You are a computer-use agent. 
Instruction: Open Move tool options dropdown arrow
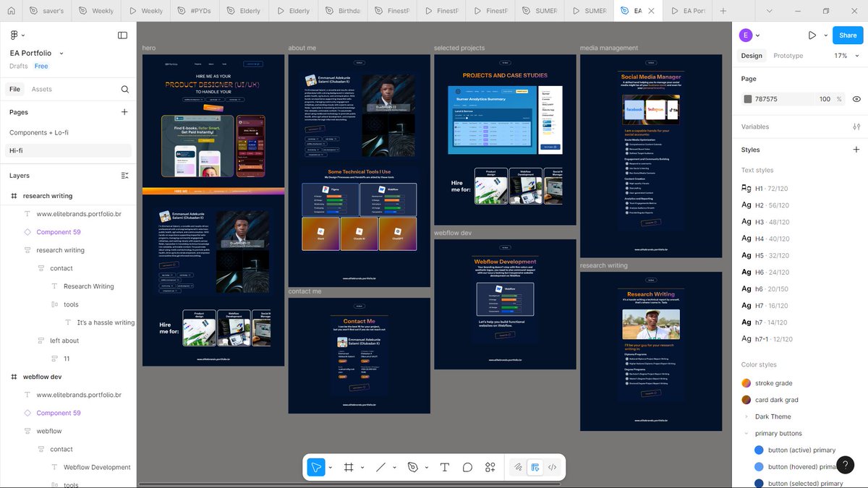[330, 468]
